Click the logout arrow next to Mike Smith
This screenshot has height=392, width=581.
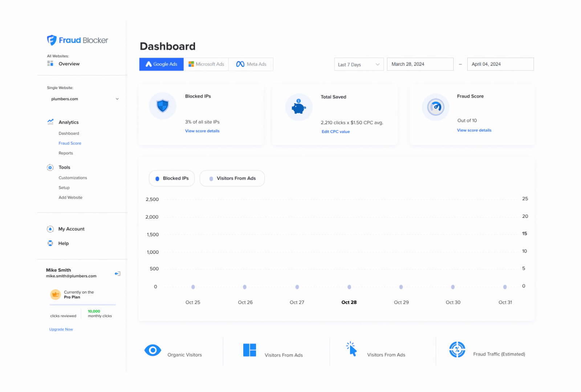point(117,273)
